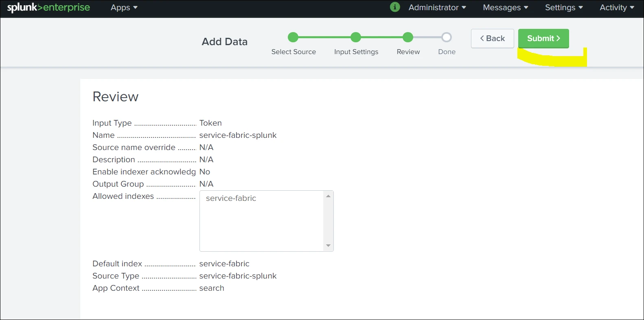This screenshot has height=320, width=644.
Task: Click the Description label
Action: click(114, 159)
